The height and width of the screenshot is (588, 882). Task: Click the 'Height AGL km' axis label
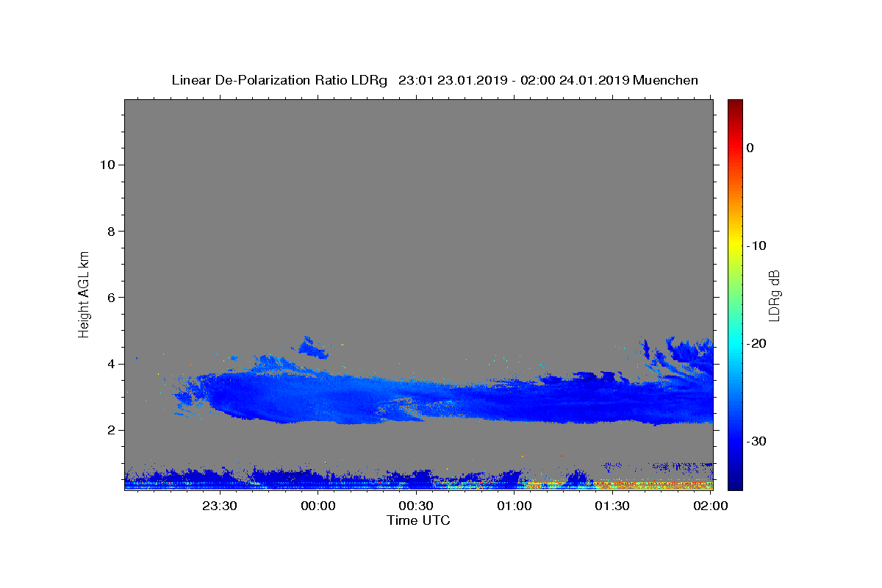click(x=84, y=294)
